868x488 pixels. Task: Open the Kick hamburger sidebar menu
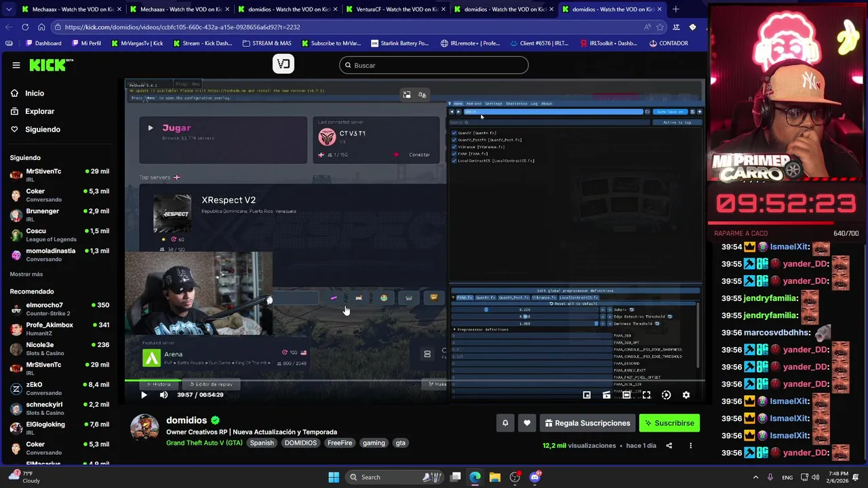[x=16, y=65]
